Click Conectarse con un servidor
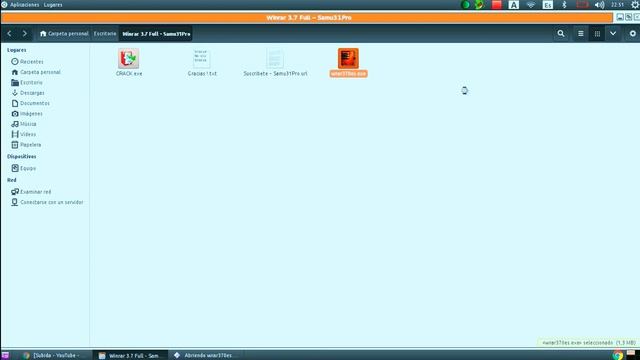This screenshot has height=360, width=640. point(47,202)
